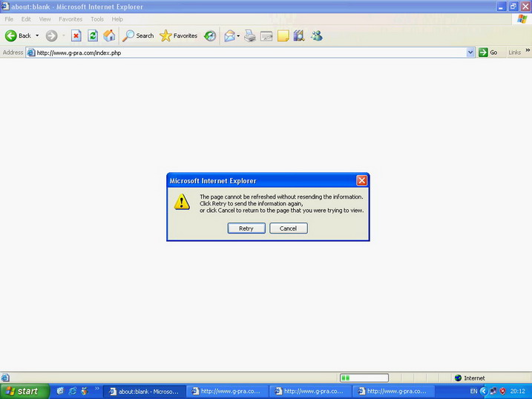This screenshot has width=532, height=399.
Task: Expand the Links toolbar chevron
Action: (x=528, y=53)
